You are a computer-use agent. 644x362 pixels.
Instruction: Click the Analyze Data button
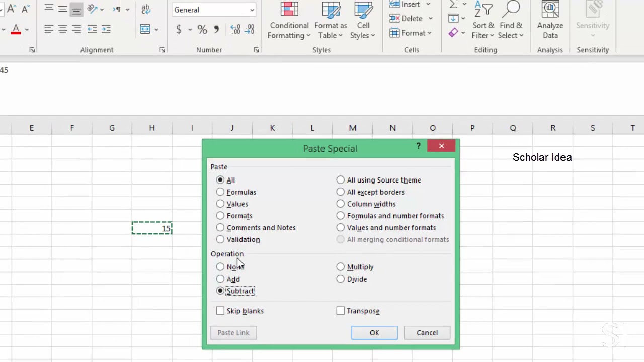(550, 20)
